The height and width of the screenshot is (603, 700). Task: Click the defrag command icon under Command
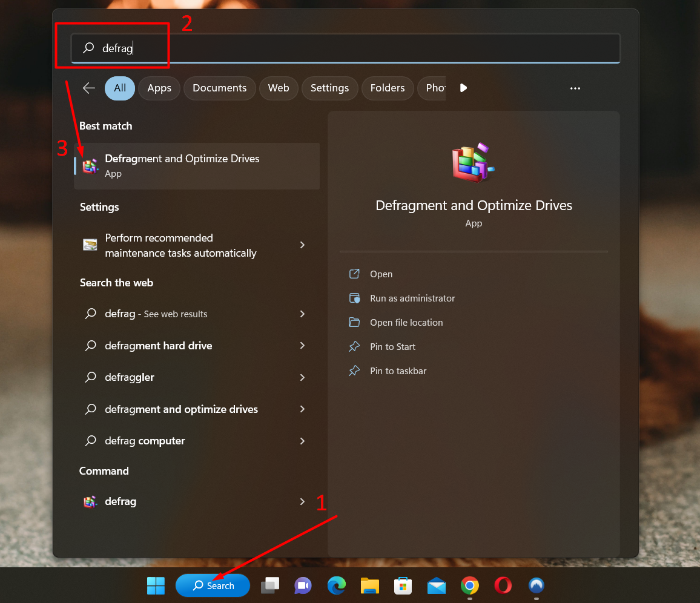click(90, 502)
